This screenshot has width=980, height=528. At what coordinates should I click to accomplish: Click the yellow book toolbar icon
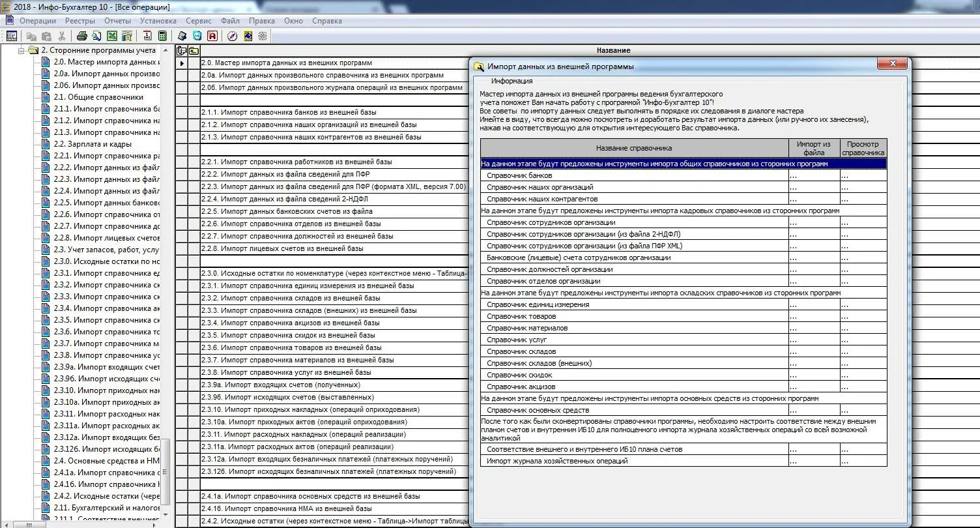tap(248, 36)
